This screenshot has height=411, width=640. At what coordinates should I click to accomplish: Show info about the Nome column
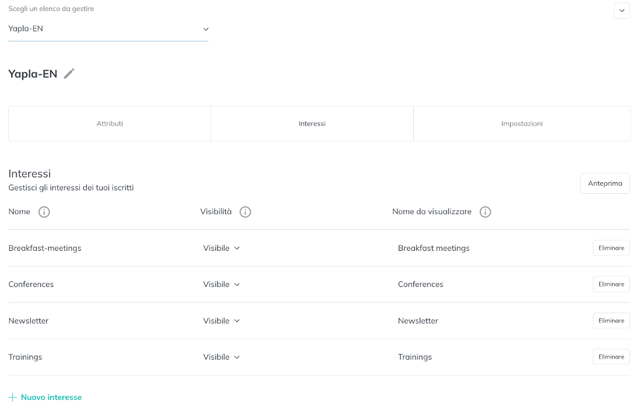pyautogui.click(x=44, y=212)
